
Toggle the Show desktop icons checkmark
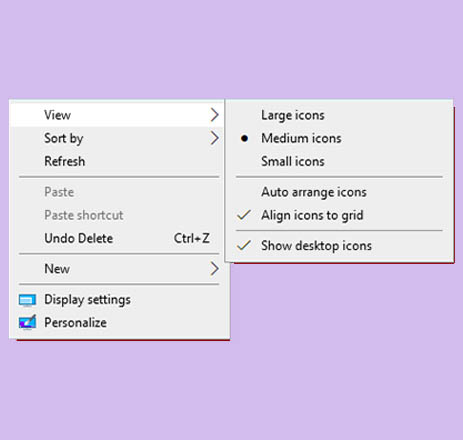coord(244,245)
